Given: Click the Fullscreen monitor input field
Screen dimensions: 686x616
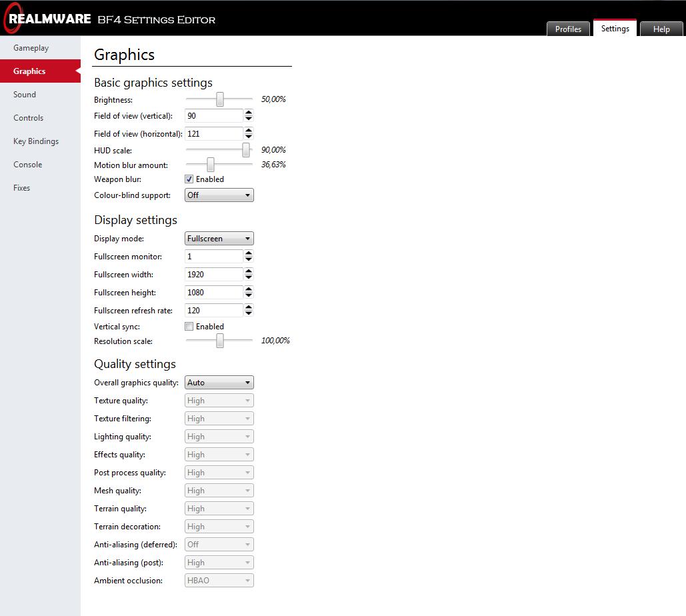Looking at the screenshot, I should [214, 256].
